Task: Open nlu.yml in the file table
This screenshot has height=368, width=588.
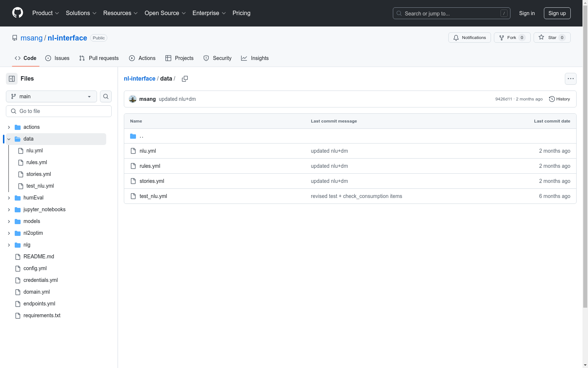Action: 148,151
